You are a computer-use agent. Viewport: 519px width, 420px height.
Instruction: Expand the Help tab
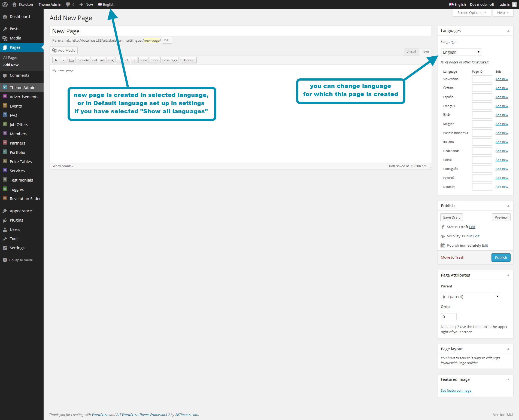pos(503,13)
